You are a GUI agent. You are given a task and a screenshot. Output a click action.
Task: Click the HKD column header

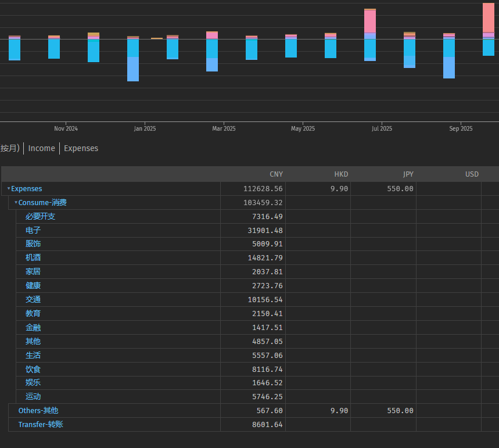coord(341,174)
